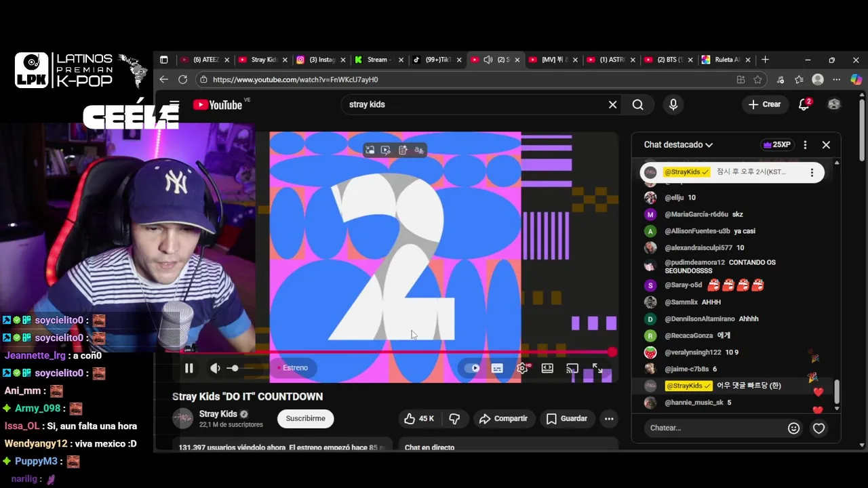Viewport: 868px width, 488px height.
Task: Dislike the video with the thumbs-down
Action: coord(454,419)
